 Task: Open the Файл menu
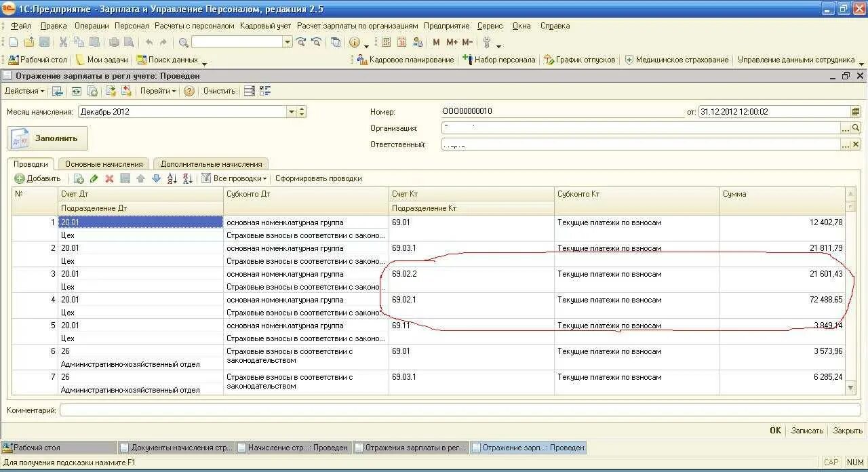coord(21,26)
